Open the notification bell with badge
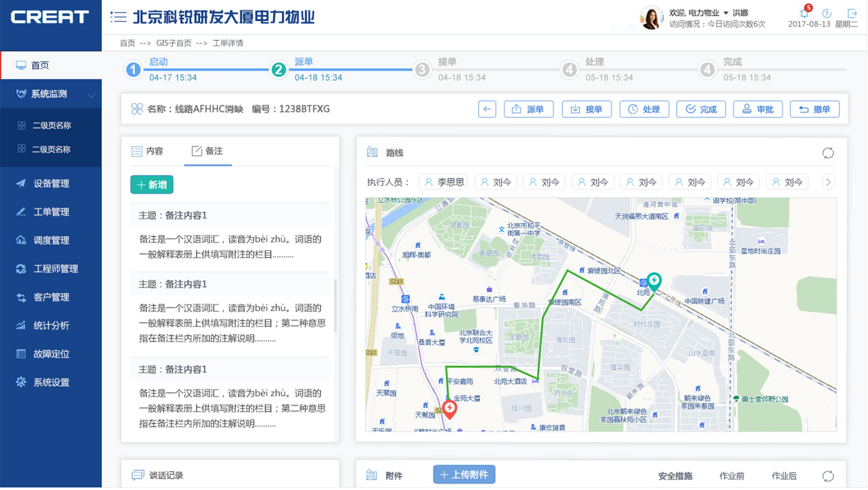This screenshot has width=868, height=490. coord(804,13)
